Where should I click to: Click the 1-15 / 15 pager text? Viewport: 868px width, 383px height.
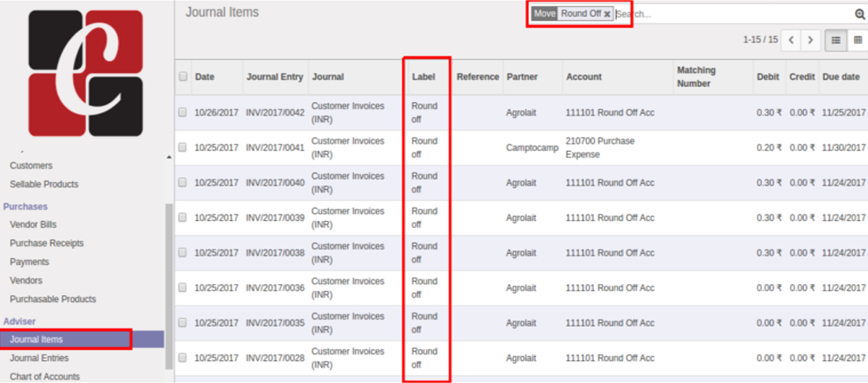(x=760, y=40)
